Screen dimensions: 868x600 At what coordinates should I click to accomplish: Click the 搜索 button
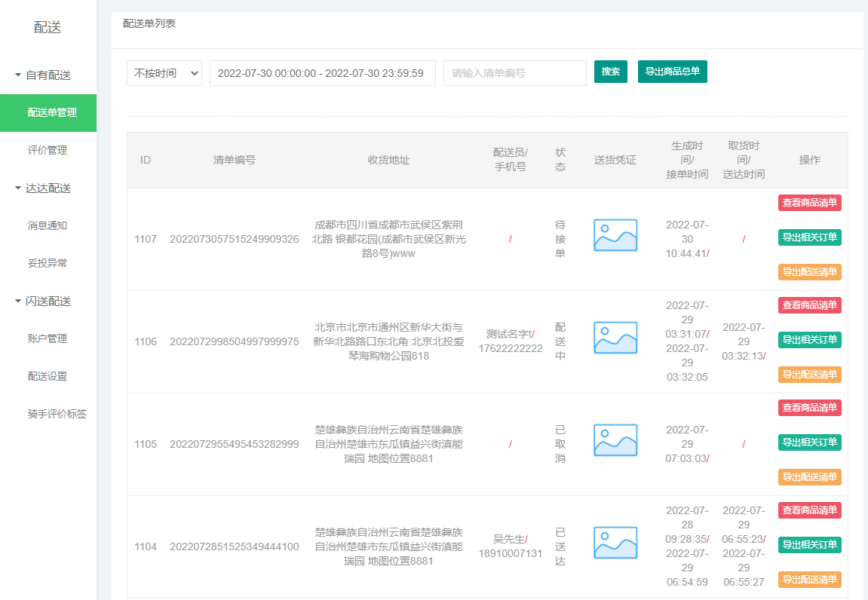[x=610, y=72]
